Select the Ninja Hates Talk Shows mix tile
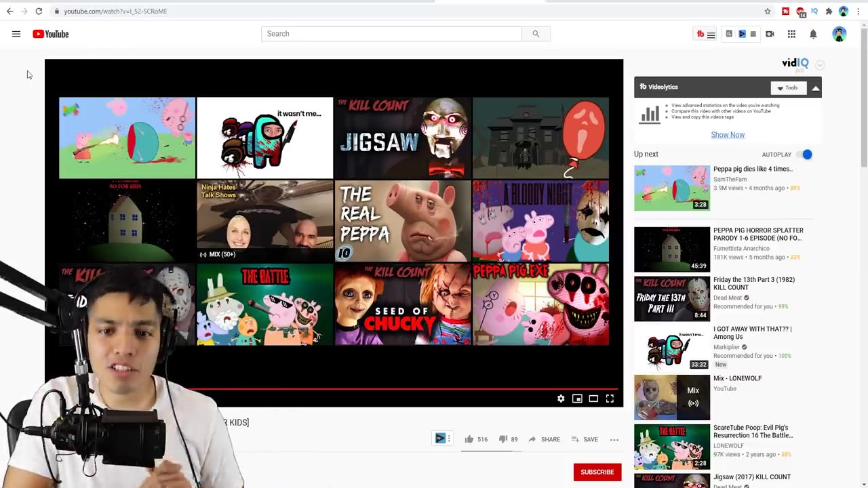The image size is (868, 488). click(265, 221)
